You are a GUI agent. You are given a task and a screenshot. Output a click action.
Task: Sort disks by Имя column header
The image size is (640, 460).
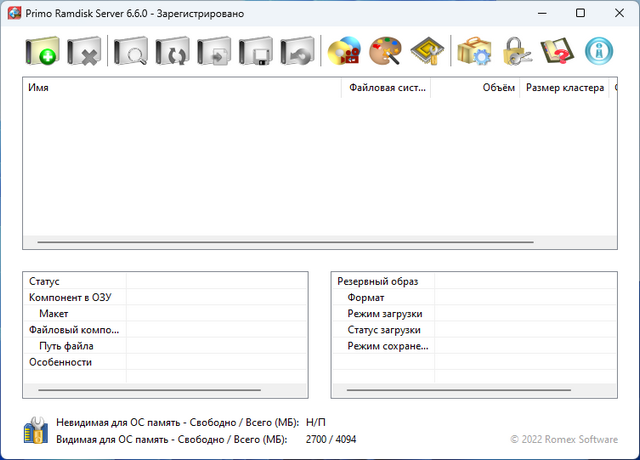click(180, 88)
